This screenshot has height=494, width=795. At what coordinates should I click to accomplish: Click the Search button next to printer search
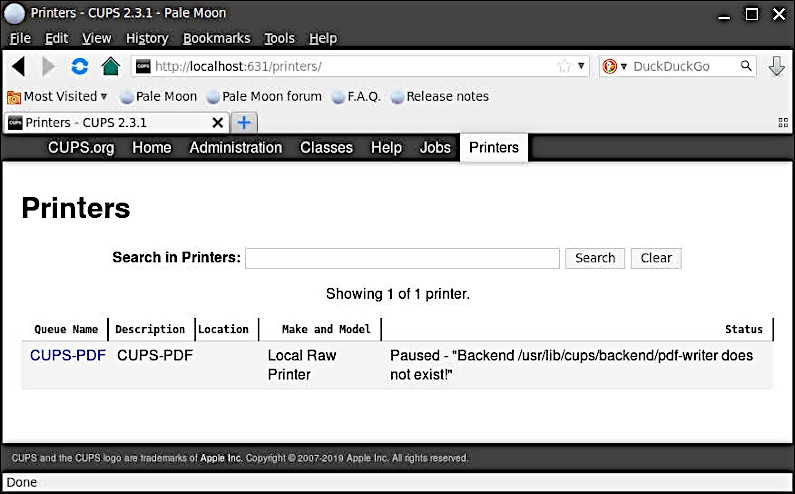tap(595, 258)
